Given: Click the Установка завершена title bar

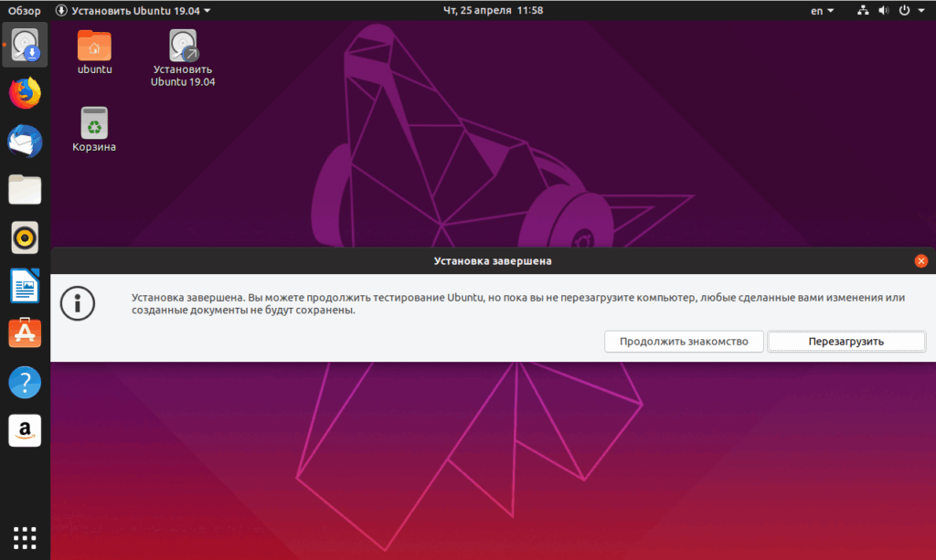Looking at the screenshot, I should pos(493,261).
